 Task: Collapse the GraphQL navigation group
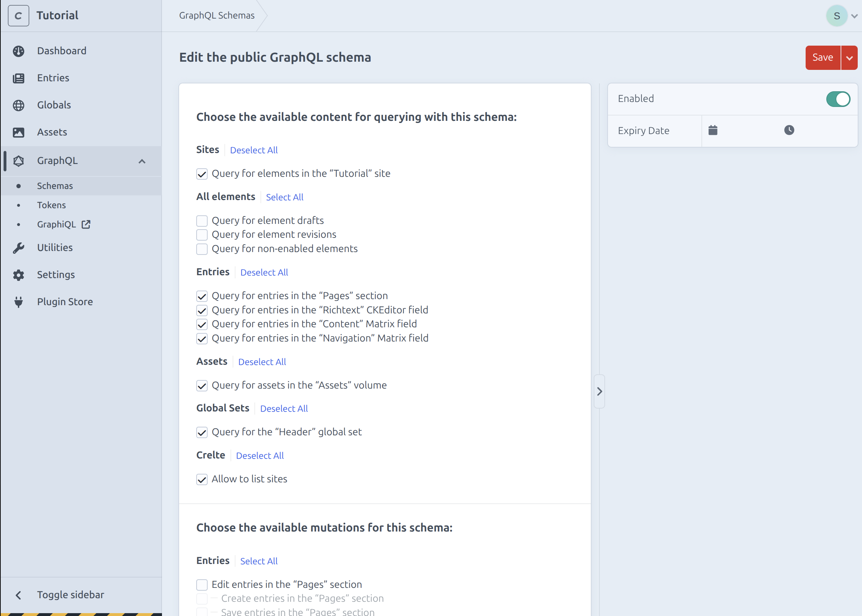[142, 161]
